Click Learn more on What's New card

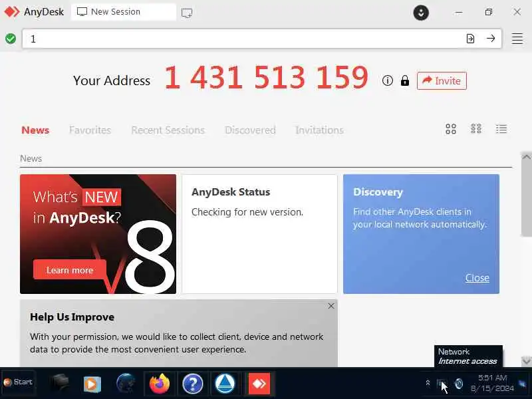click(70, 270)
